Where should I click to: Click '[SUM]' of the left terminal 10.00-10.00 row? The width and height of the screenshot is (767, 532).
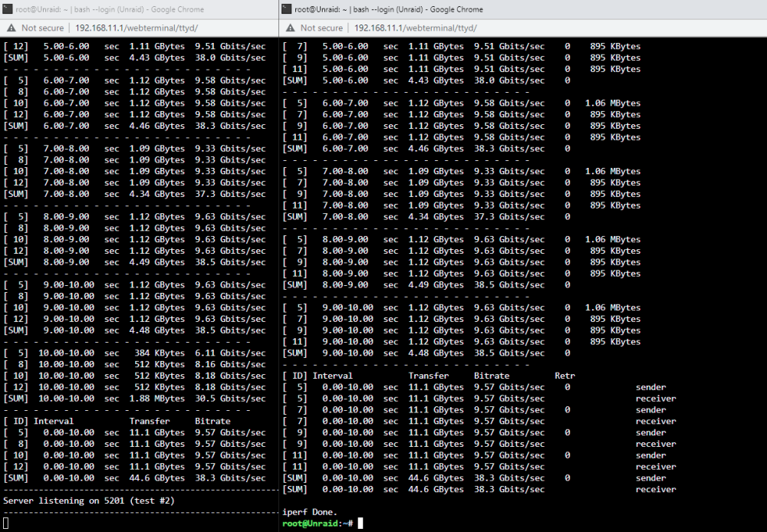pos(15,399)
